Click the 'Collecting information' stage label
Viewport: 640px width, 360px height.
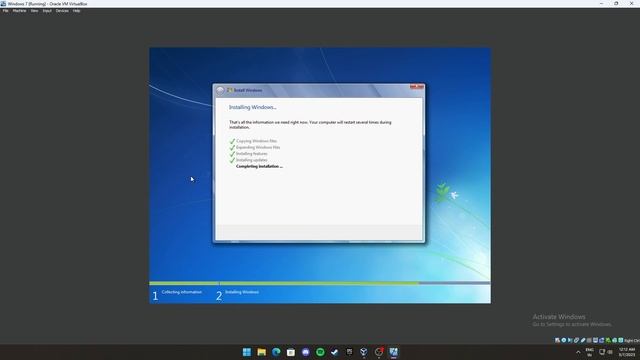click(x=182, y=292)
